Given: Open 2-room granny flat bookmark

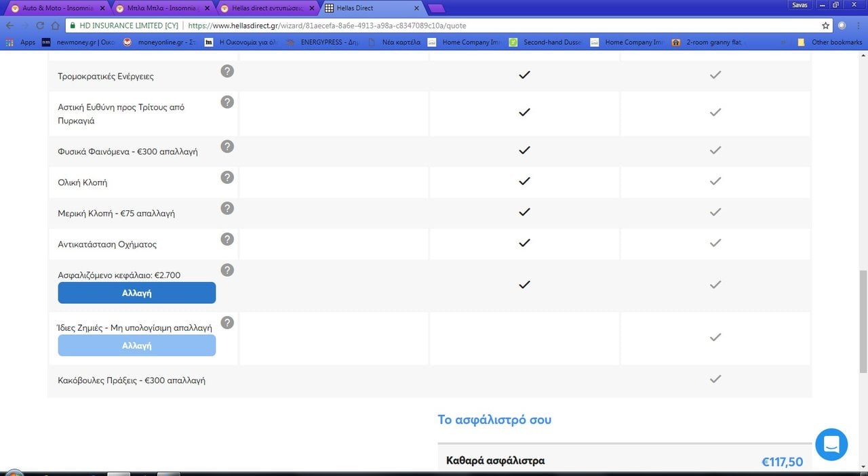Looking at the screenshot, I should (x=709, y=42).
